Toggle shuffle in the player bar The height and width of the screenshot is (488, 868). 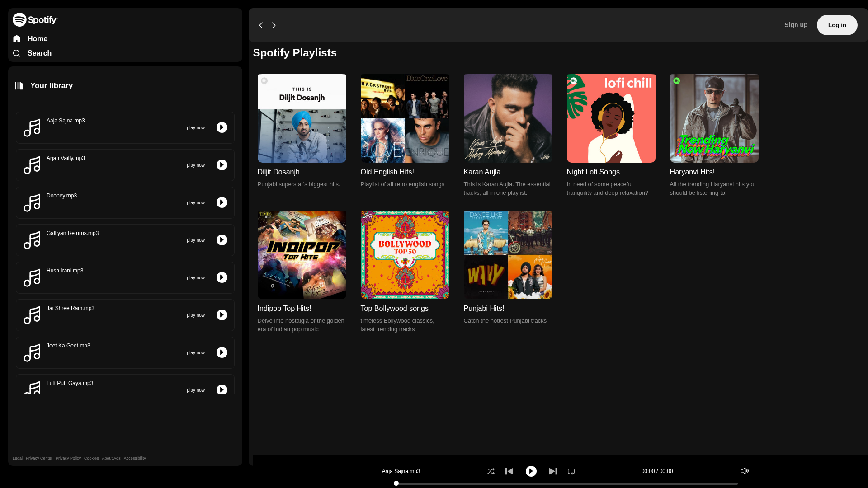[491, 471]
